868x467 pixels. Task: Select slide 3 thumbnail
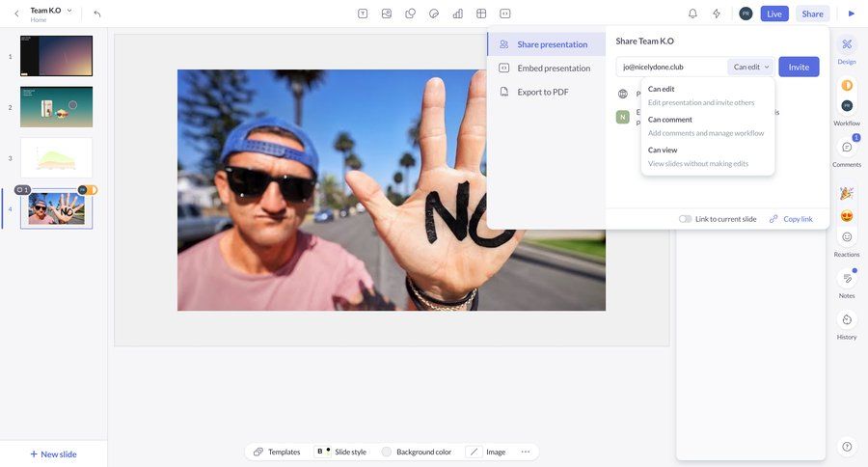coord(57,158)
